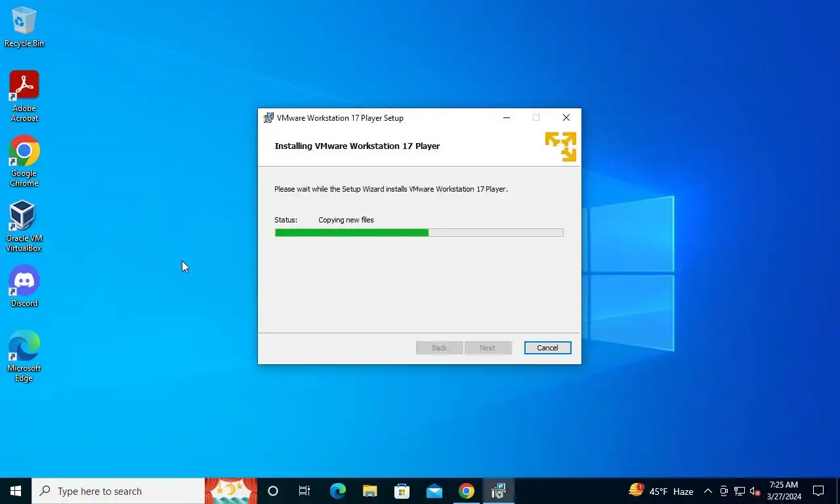This screenshot has height=504, width=840.
Task: Open the Windows Start menu
Action: [x=16, y=491]
